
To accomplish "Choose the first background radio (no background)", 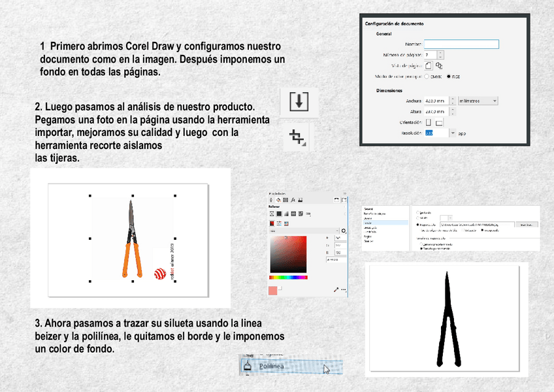I will [x=417, y=213].
